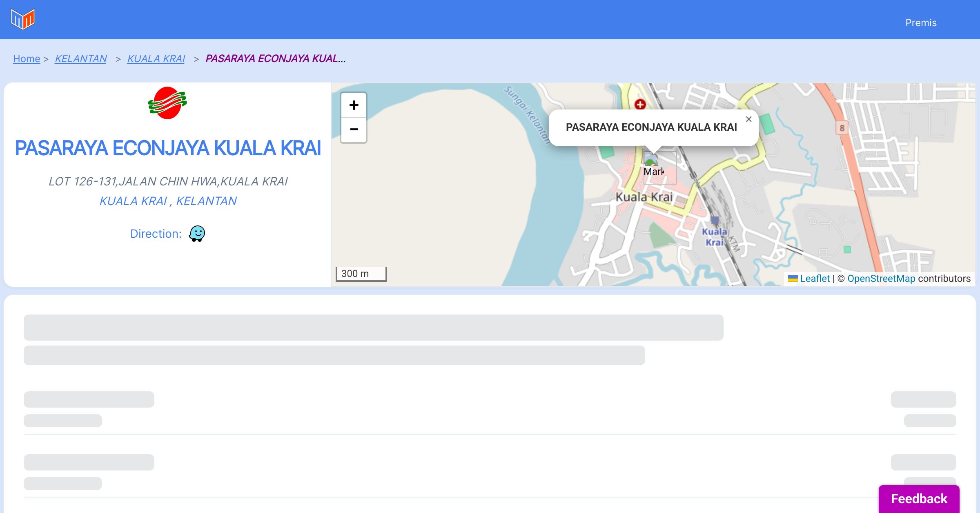The width and height of the screenshot is (980, 513).
Task: Open the Premis menu item
Action: (921, 23)
